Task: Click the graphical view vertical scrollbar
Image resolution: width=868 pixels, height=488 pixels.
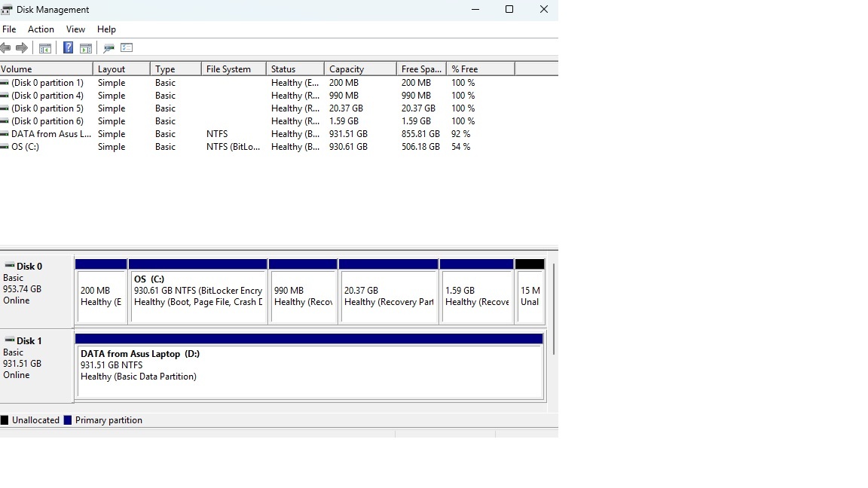Action: [553, 310]
